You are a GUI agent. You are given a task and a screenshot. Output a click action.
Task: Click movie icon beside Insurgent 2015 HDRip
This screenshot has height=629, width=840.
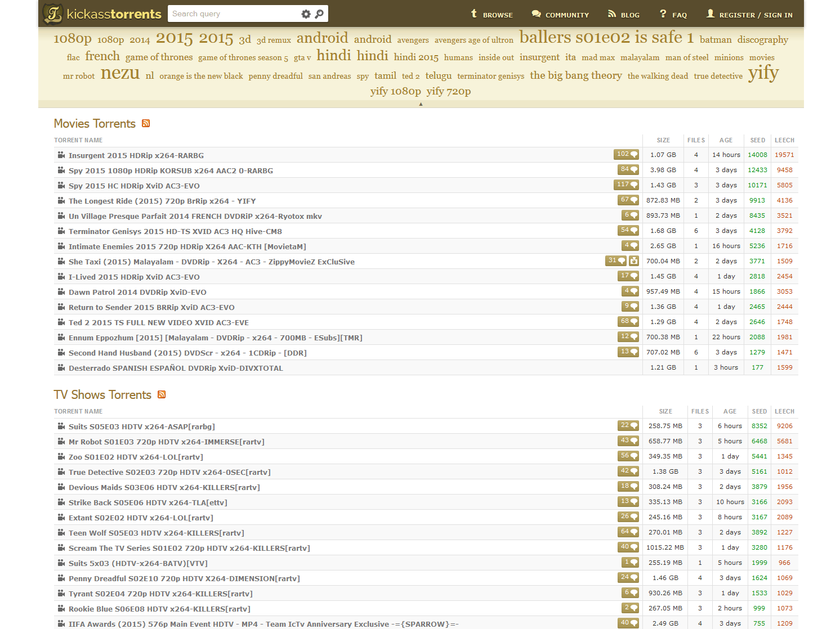[x=61, y=155]
